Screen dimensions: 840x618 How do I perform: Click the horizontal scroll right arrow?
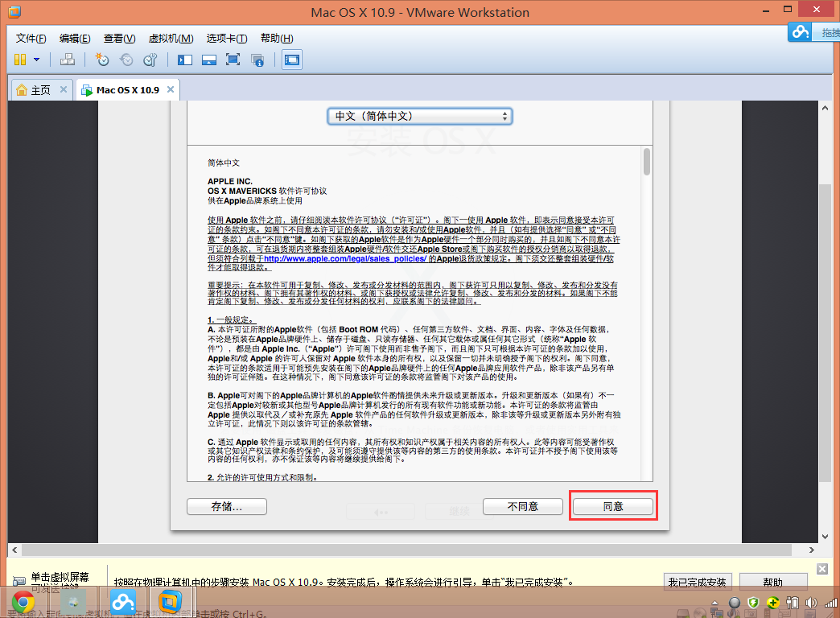pos(812,550)
